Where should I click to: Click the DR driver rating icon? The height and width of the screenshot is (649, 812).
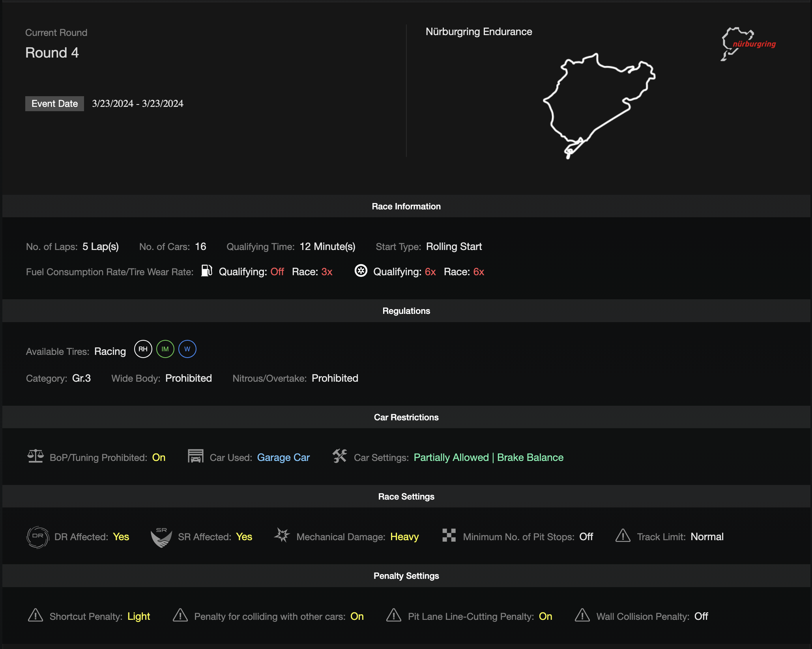pyautogui.click(x=37, y=537)
